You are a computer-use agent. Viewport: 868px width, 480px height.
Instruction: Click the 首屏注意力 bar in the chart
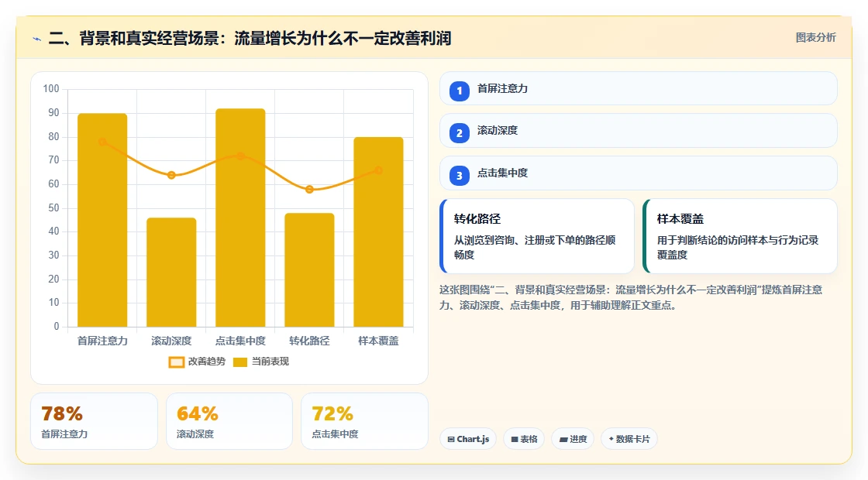[102, 220]
